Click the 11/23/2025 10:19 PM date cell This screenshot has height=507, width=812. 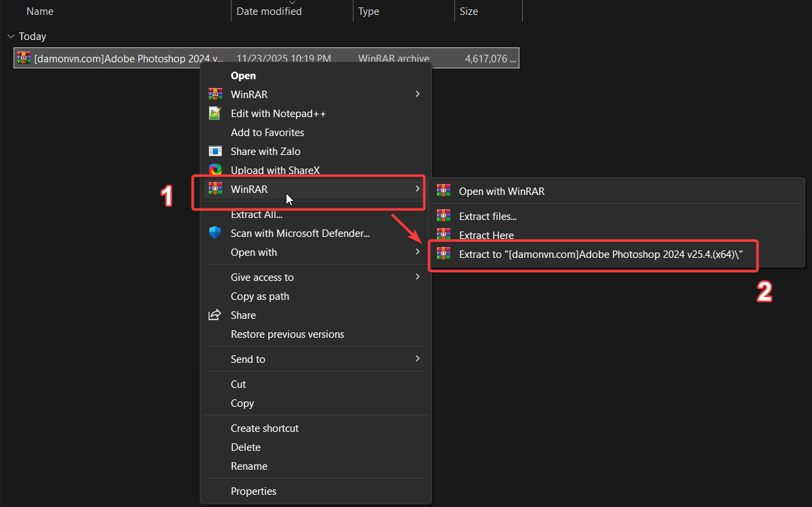[283, 58]
